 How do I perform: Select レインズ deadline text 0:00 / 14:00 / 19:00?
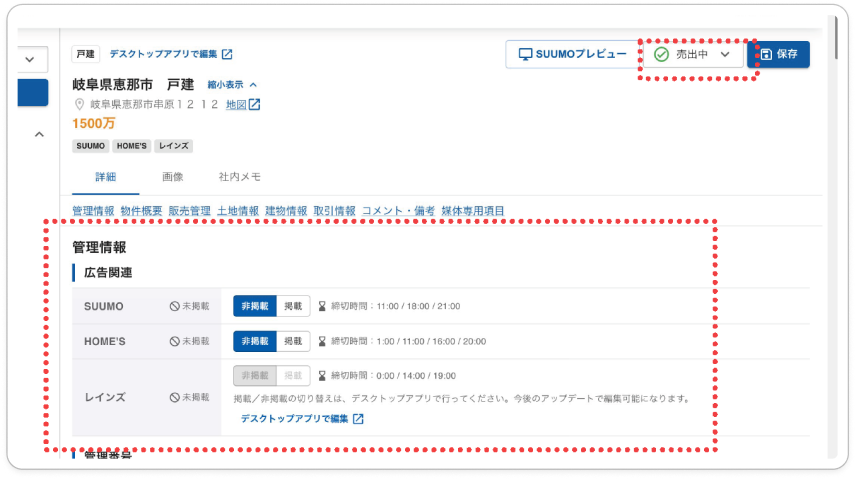coord(416,376)
